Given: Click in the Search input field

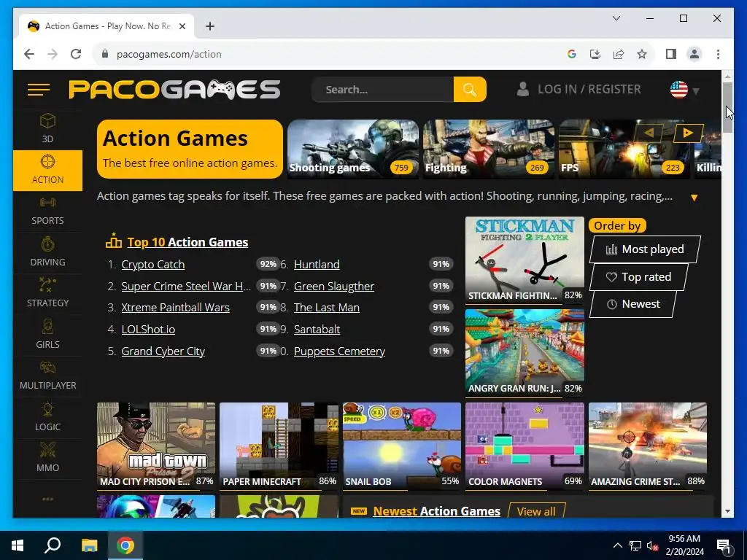Looking at the screenshot, I should click(382, 90).
